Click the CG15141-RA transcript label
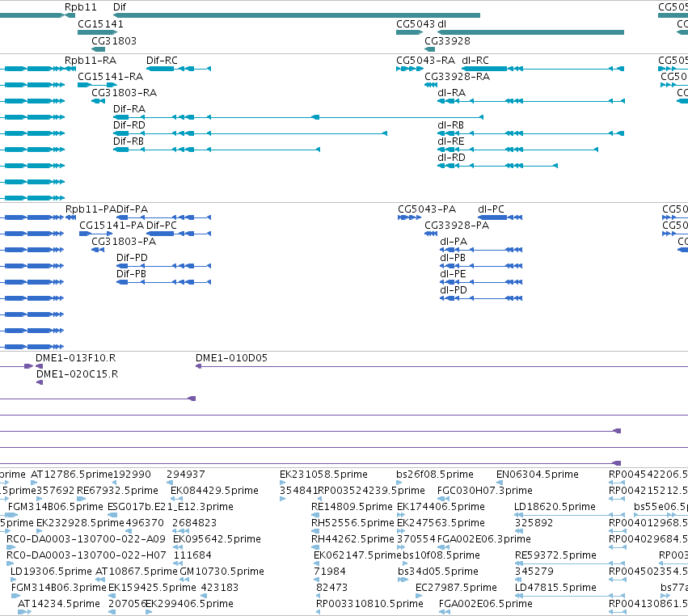The width and height of the screenshot is (688, 616). 111,76
